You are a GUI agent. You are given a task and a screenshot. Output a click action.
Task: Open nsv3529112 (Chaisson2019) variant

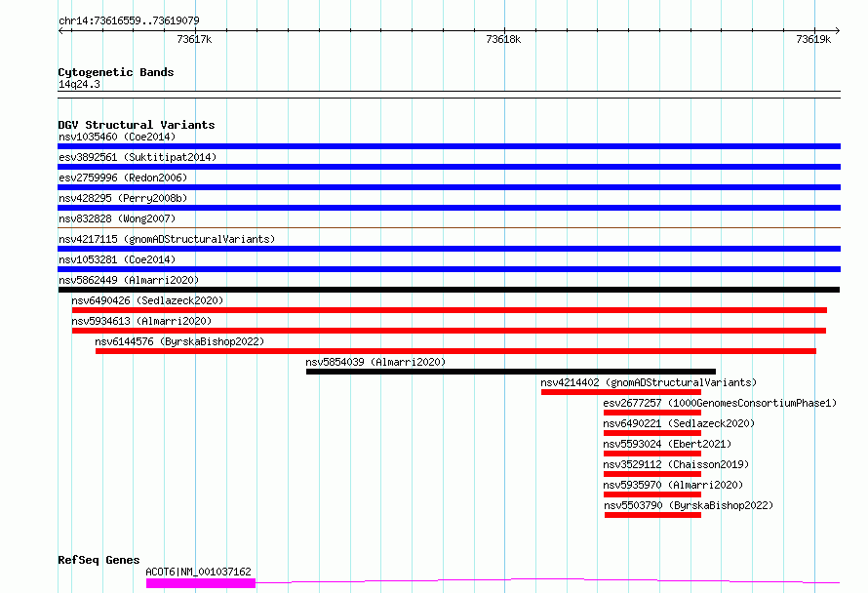tap(676, 464)
